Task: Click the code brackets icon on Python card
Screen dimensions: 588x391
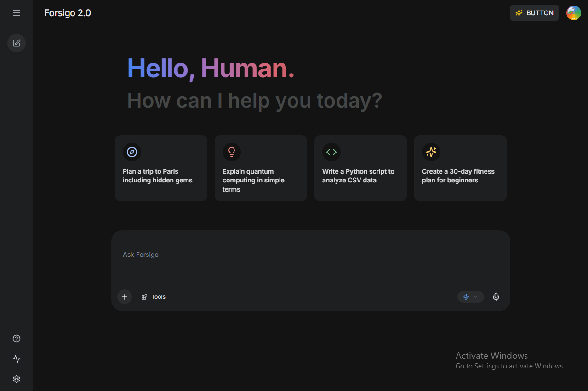Action: (331, 152)
